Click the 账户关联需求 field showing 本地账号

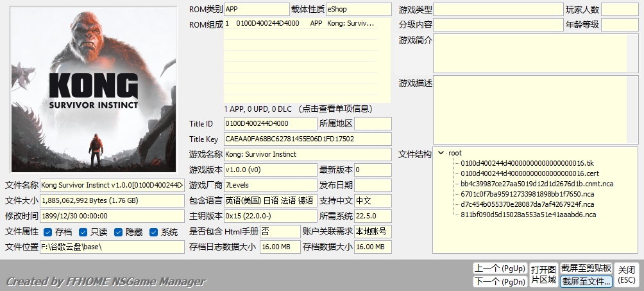tap(373, 231)
